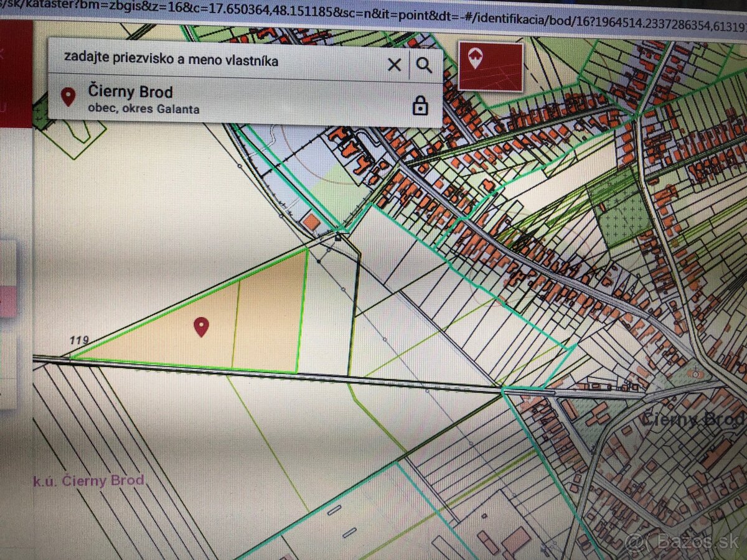Click the small black square node above parcel
747x560 pixels.
click(x=338, y=237)
